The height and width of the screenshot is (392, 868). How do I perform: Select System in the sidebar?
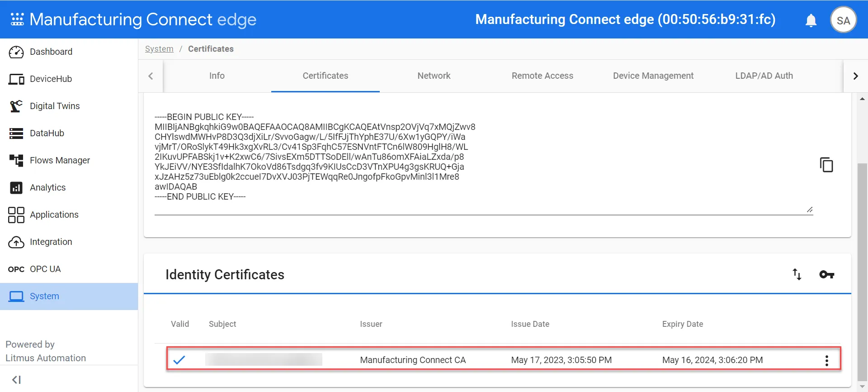(x=69, y=296)
